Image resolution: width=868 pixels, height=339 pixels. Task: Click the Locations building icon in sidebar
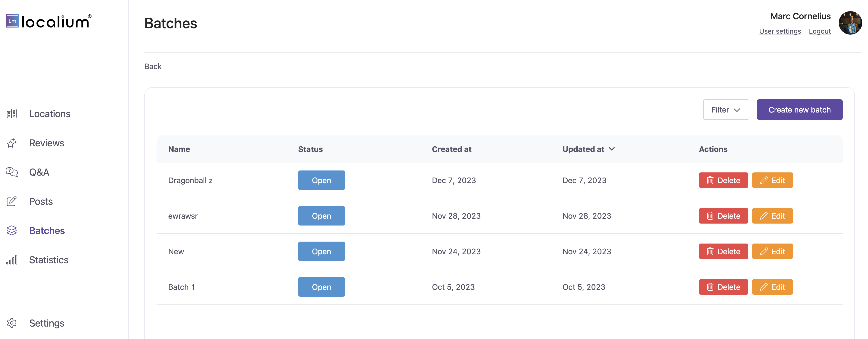pyautogui.click(x=12, y=114)
